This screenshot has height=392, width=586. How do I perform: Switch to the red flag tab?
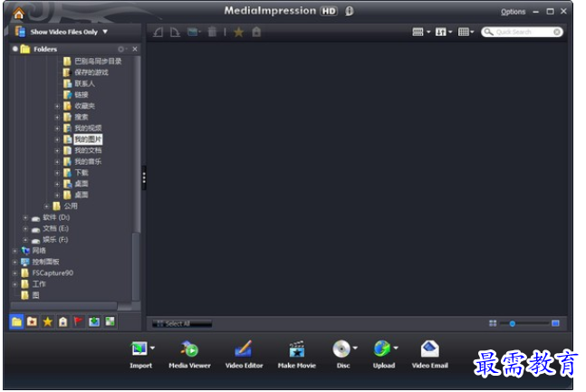point(78,321)
